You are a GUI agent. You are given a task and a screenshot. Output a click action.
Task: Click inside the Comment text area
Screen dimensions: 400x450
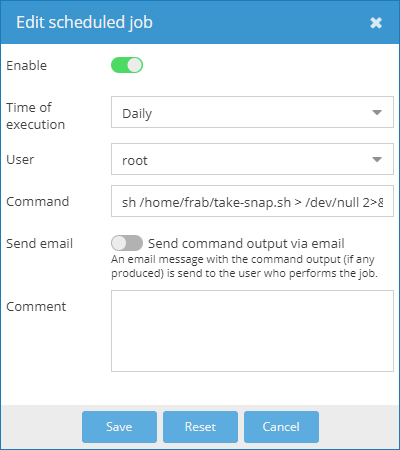click(x=252, y=331)
